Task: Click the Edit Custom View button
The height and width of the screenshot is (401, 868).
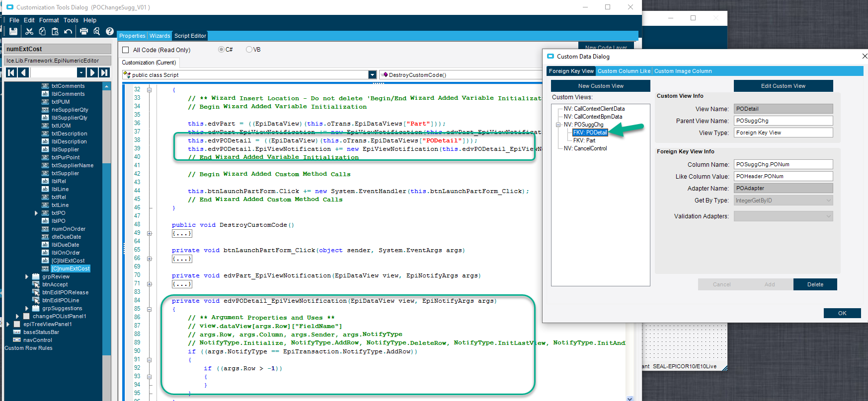Action: [x=784, y=86]
